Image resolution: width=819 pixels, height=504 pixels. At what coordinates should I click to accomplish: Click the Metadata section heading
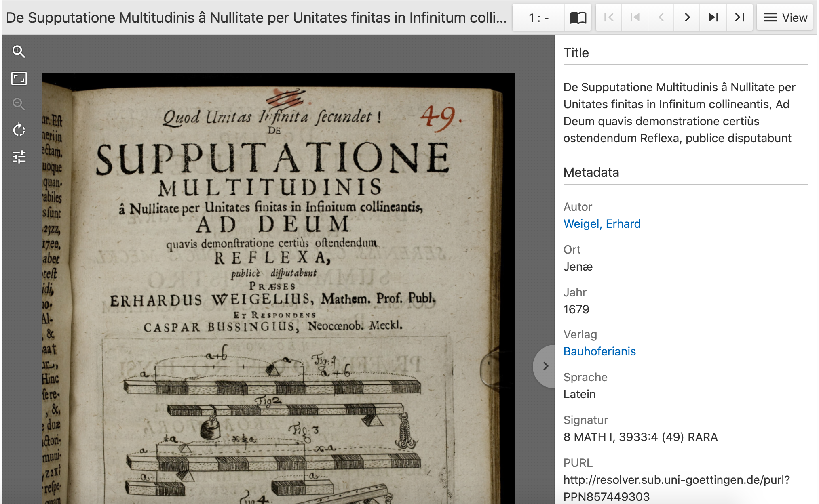click(591, 172)
